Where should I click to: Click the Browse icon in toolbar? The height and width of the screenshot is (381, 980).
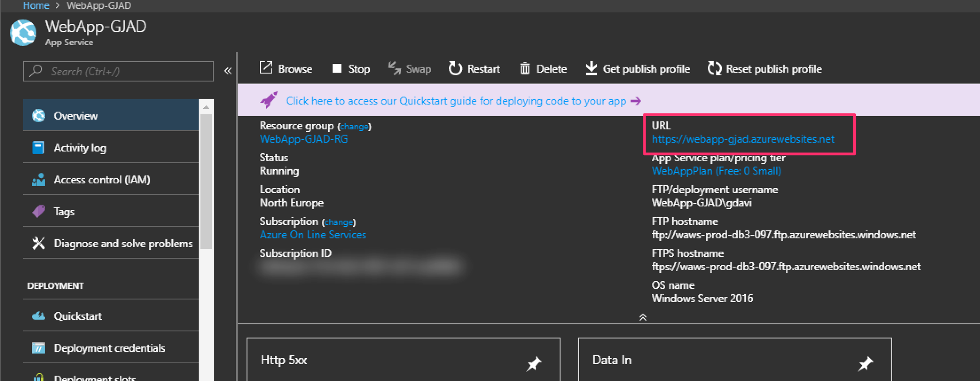pyautogui.click(x=266, y=68)
